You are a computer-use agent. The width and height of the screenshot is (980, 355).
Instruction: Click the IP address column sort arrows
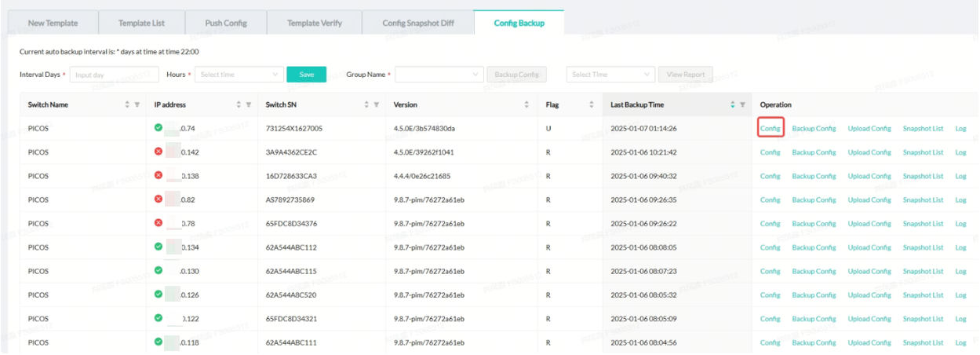239,104
